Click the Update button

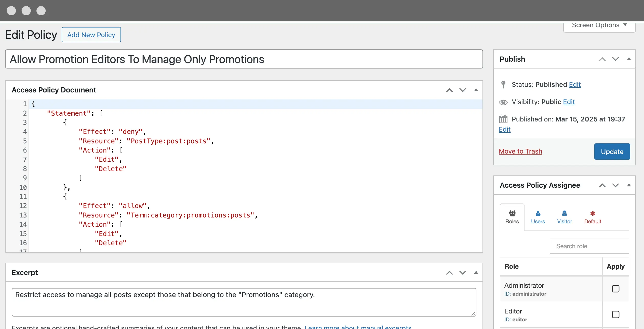point(612,152)
